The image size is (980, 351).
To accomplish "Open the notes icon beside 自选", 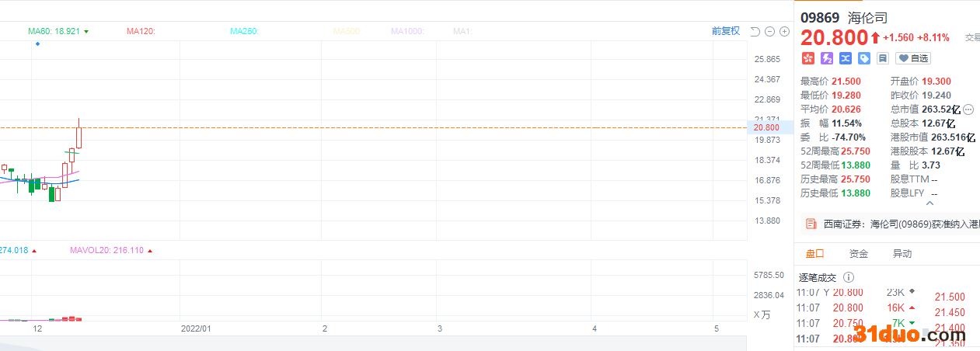I will point(883,58).
